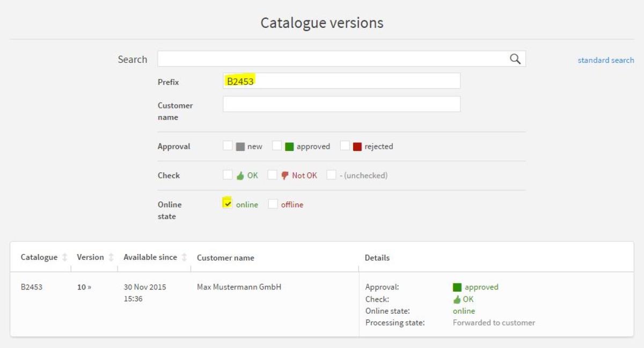Click the magnifying glass search icon
The width and height of the screenshot is (644, 348).
point(515,59)
